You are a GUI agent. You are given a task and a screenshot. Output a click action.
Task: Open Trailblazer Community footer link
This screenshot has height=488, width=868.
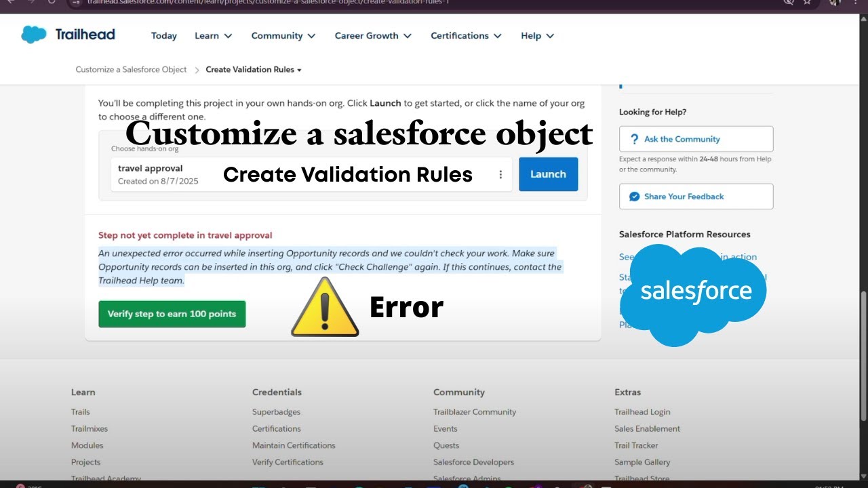click(475, 412)
